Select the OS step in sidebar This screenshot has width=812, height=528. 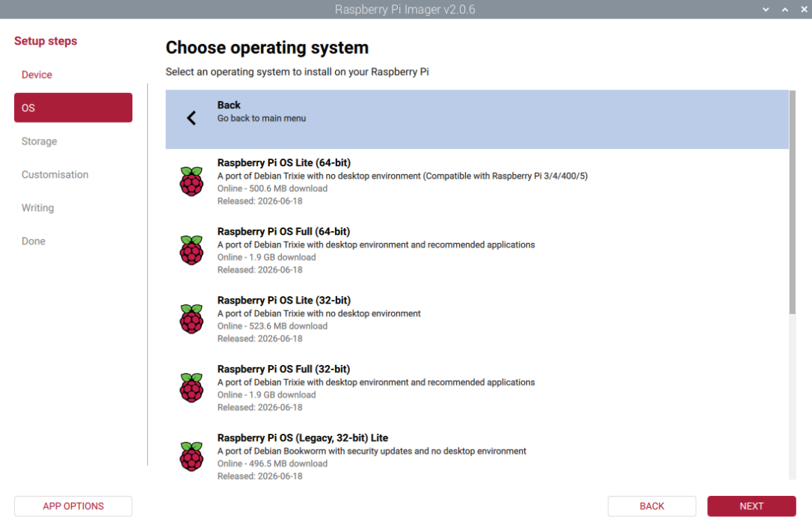73,108
